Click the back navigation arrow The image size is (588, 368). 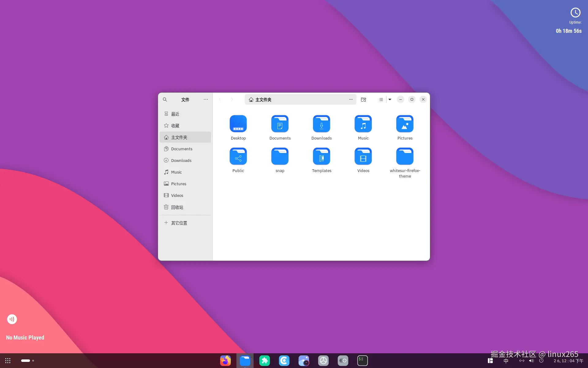[x=220, y=99]
